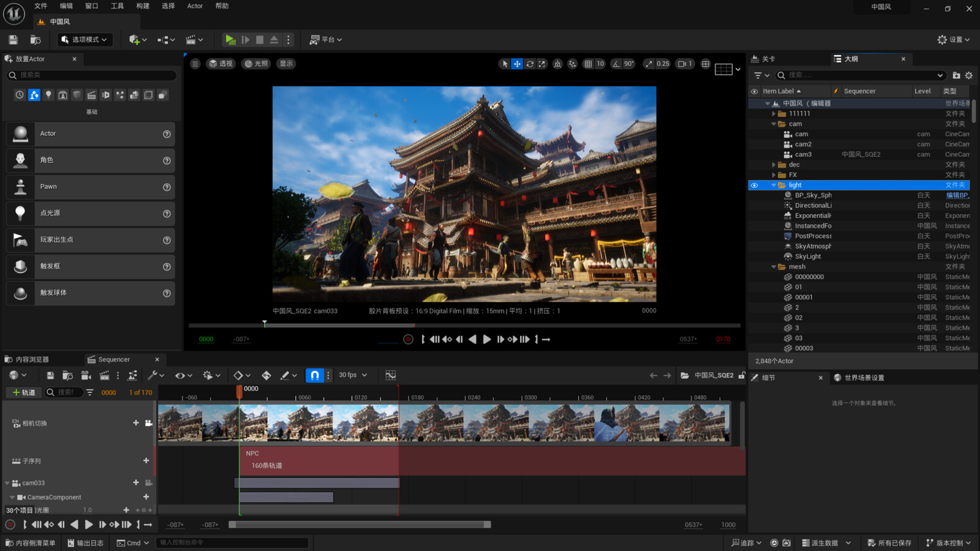Open the content browser via the folder-search toolbar icon
This screenshot has width=980, height=551.
(36, 40)
